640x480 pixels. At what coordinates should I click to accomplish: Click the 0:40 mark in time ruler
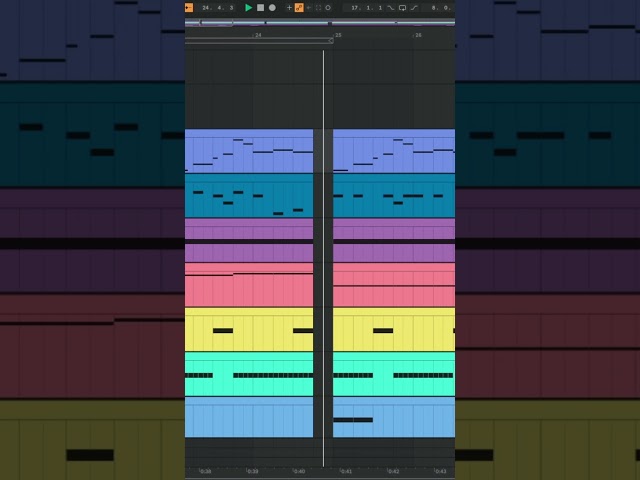299,471
